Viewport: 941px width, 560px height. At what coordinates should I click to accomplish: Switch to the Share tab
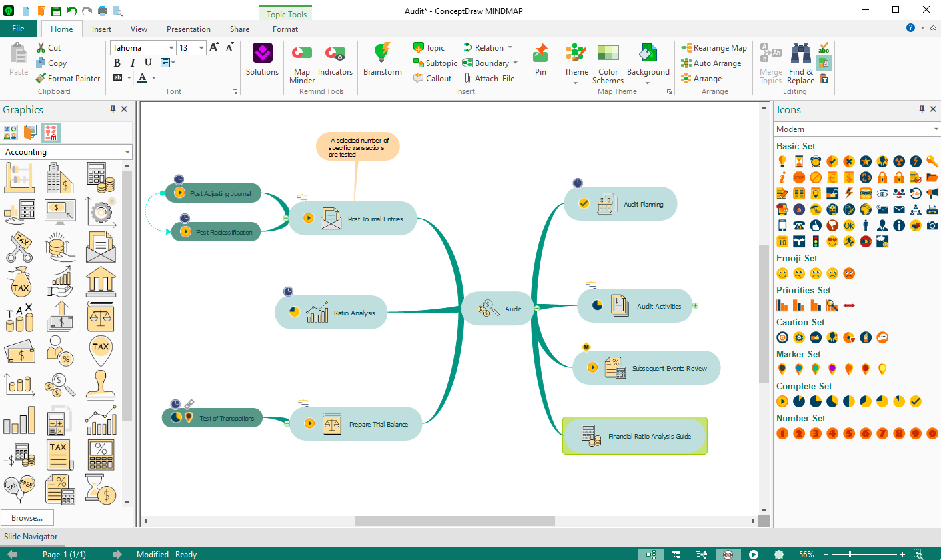coord(240,29)
